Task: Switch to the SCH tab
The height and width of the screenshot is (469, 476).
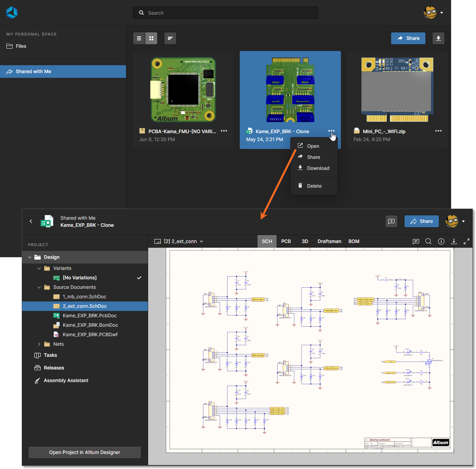Action: [267, 241]
